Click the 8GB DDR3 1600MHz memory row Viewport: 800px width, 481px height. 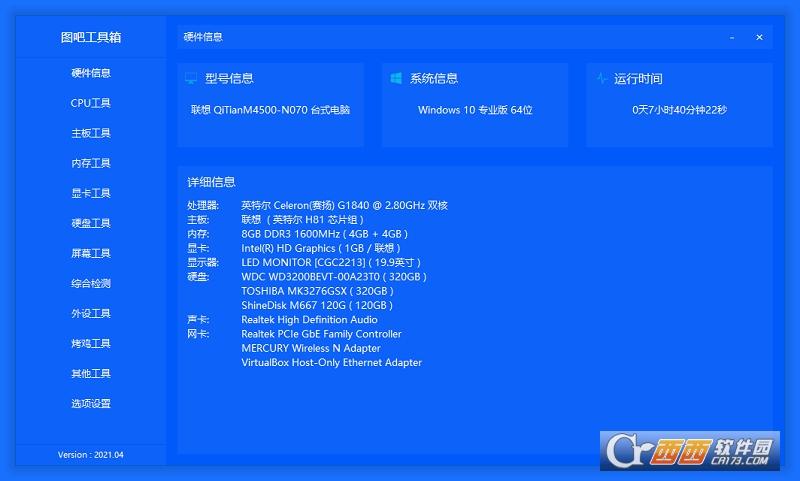(324, 234)
